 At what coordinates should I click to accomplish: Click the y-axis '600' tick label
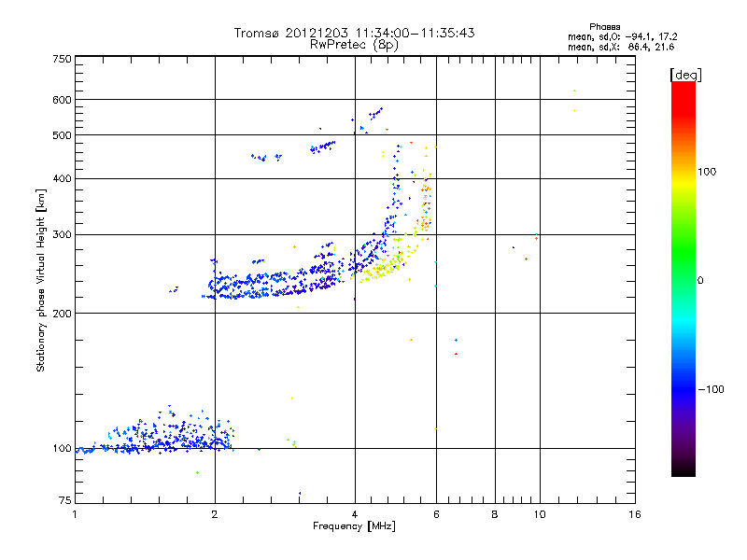[63, 100]
